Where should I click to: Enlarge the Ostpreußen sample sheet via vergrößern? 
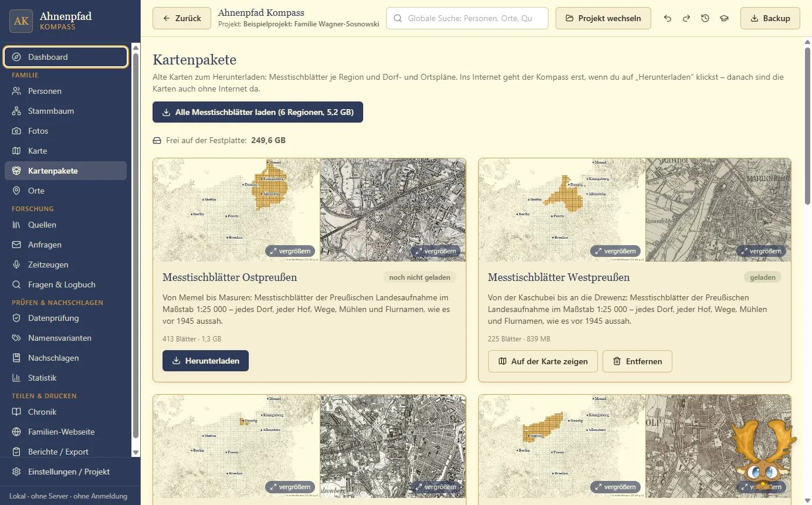coord(435,251)
